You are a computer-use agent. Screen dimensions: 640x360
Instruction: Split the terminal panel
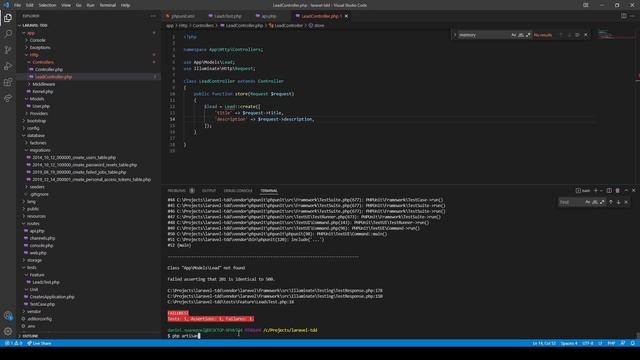click(609, 191)
